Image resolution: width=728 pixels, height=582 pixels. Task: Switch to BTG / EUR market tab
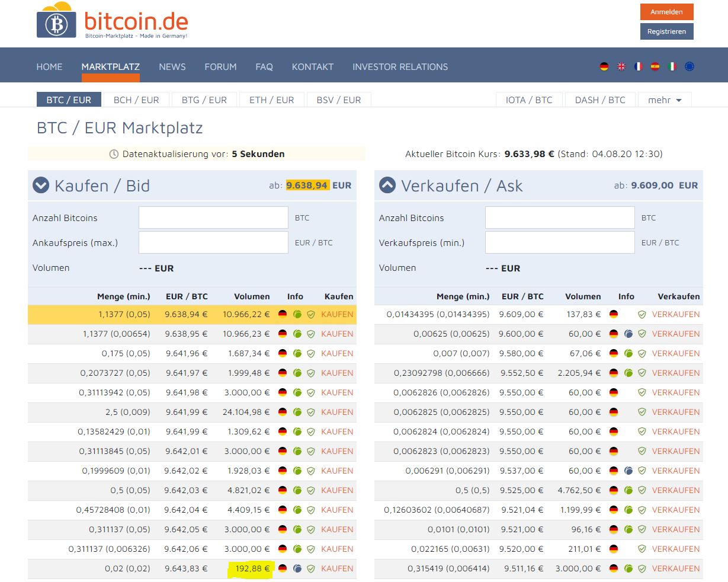204,100
